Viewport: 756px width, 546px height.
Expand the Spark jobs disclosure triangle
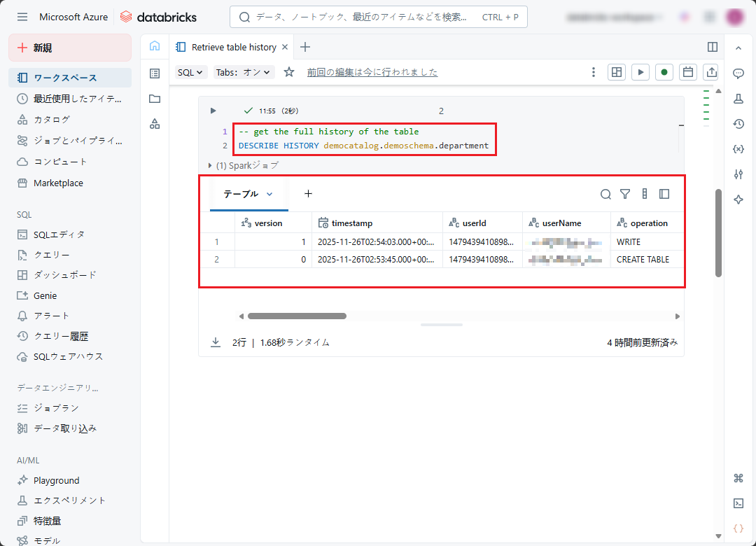tap(210, 166)
